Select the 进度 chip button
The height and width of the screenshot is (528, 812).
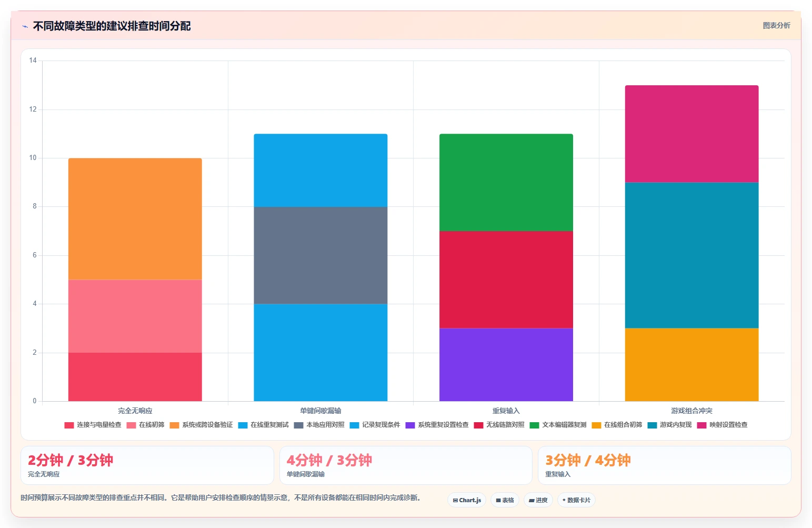538,500
